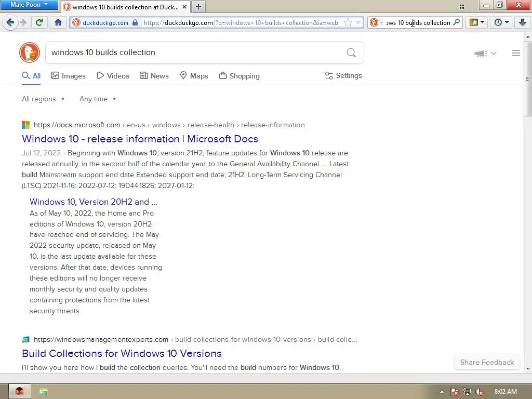Click the Microsoft favicon beside docs.microsoft.com

(26, 125)
